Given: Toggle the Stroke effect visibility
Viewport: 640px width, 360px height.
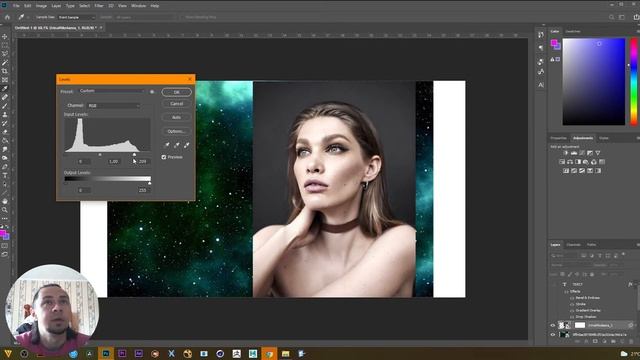Looking at the screenshot, I should coord(572,304).
